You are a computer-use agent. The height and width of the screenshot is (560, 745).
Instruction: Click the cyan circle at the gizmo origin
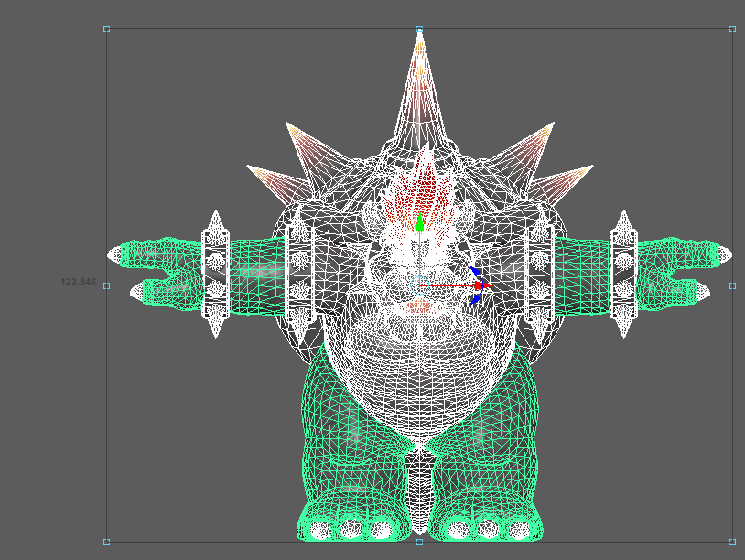point(419,285)
